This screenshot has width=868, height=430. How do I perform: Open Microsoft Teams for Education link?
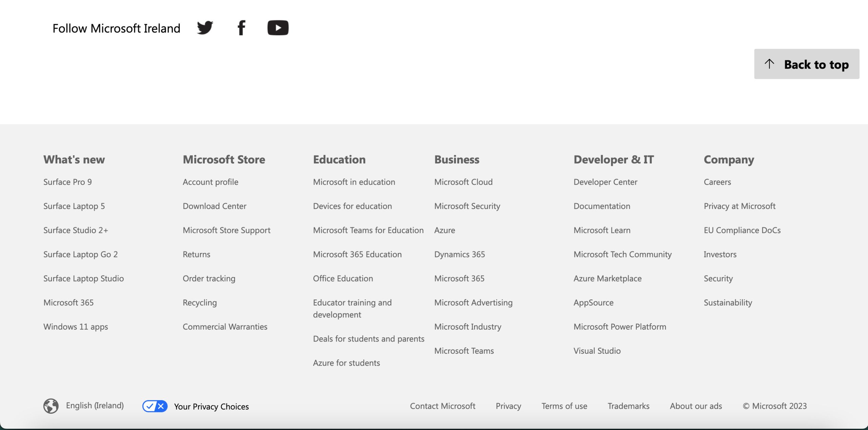pos(368,230)
